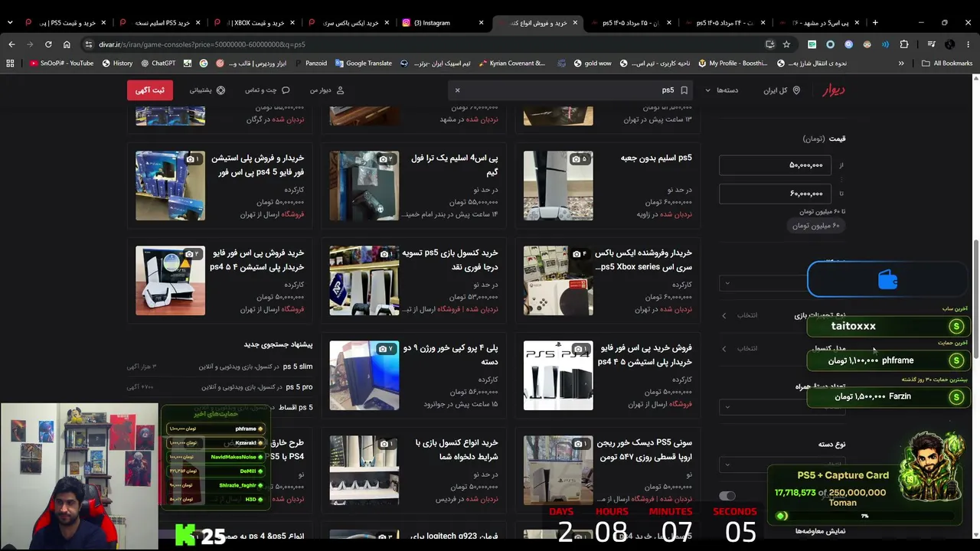Switch to the پی اس5 در مشهد tab
Image resolution: width=980 pixels, height=551 pixels.
819,22
